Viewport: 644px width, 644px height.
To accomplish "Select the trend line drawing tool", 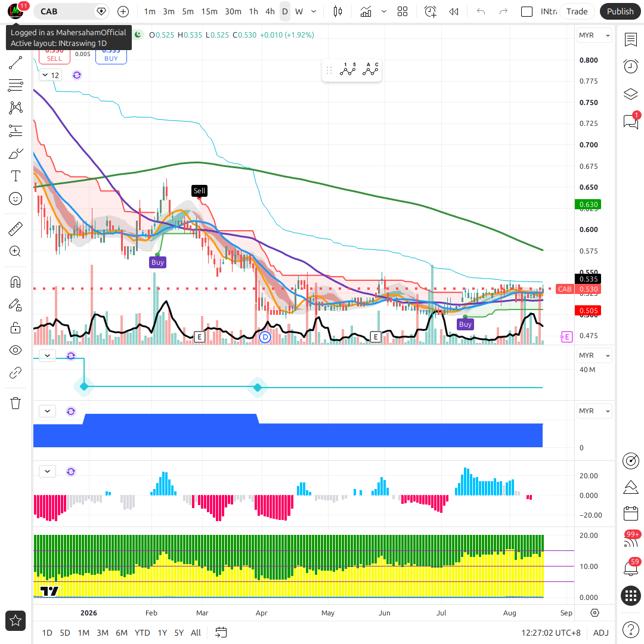I will coord(16,63).
